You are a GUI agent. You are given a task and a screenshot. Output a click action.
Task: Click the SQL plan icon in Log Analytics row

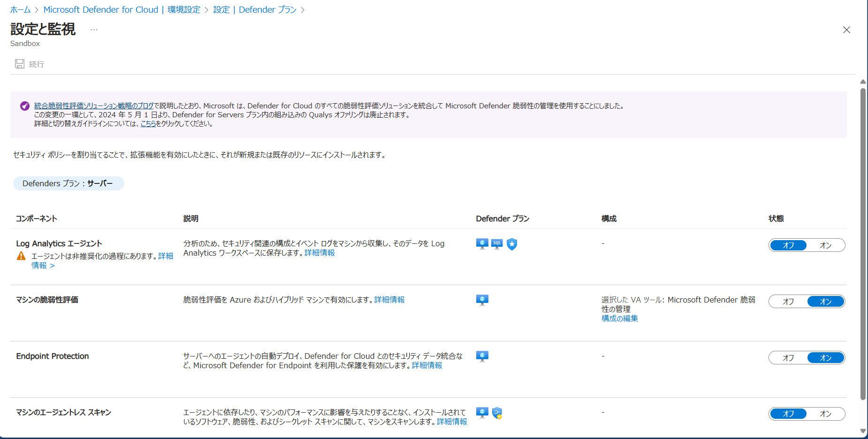click(497, 244)
